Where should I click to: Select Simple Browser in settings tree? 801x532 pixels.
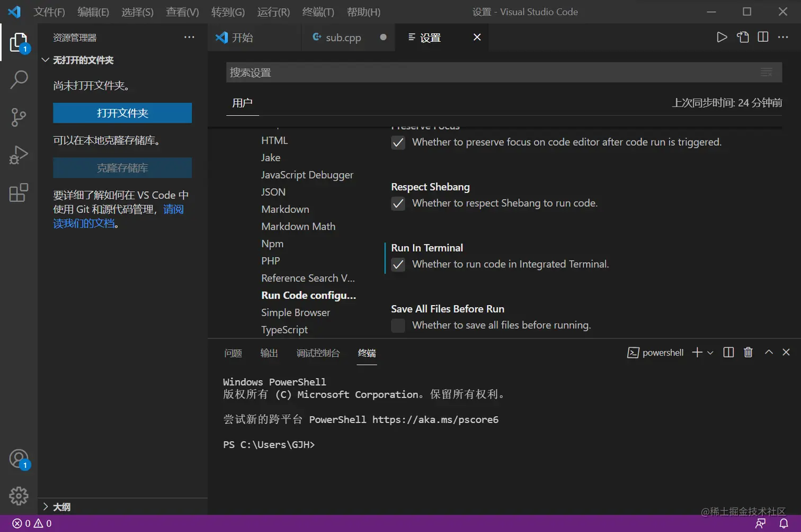pyautogui.click(x=296, y=313)
